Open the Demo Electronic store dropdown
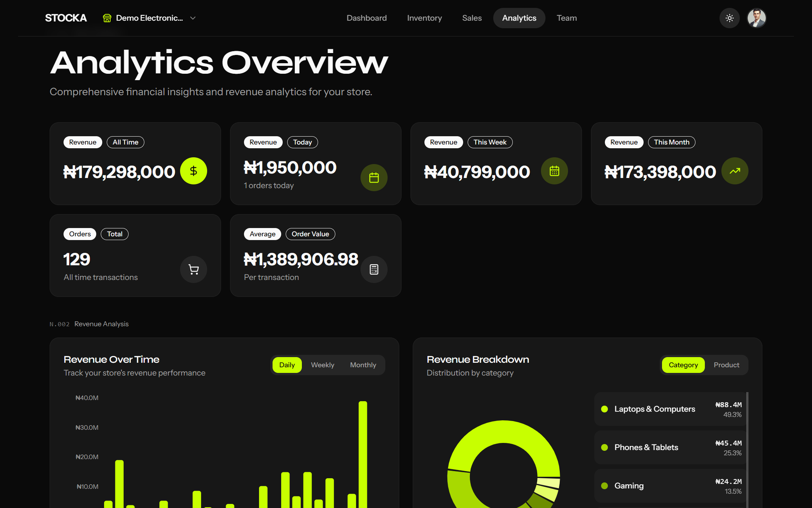Screen dimensions: 812x508 149,18
